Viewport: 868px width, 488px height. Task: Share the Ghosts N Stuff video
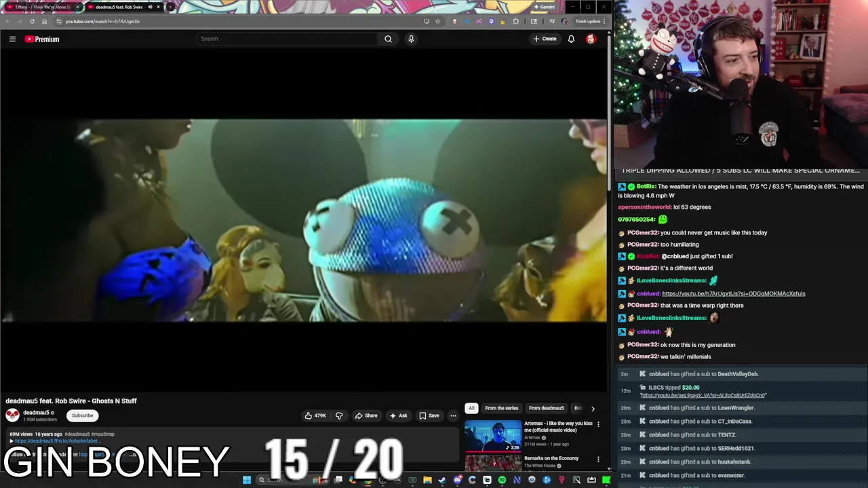coord(366,415)
